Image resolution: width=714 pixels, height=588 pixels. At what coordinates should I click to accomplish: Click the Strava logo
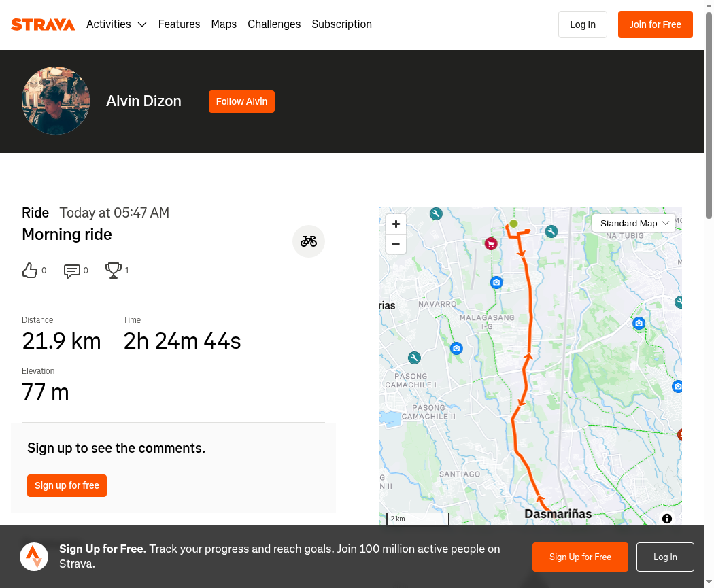pyautogui.click(x=43, y=24)
